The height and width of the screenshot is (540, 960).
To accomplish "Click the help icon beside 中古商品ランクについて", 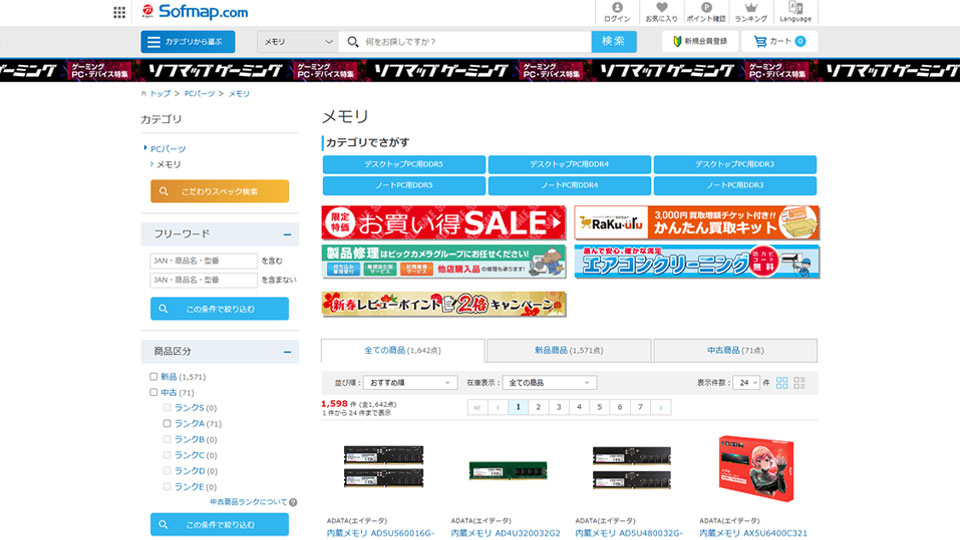I will [293, 502].
